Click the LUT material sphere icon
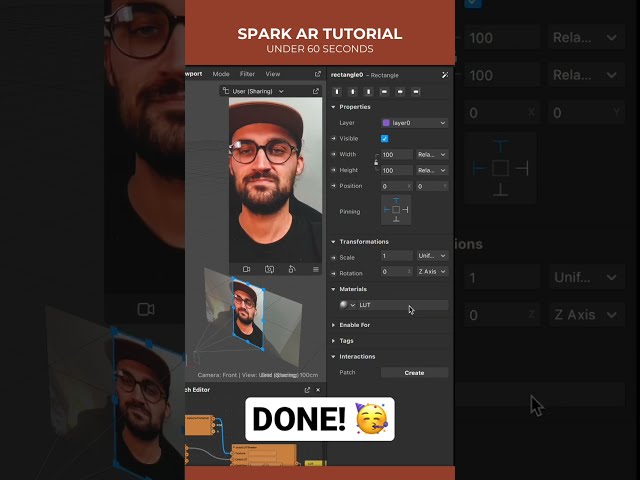640x480 pixels. coord(344,304)
